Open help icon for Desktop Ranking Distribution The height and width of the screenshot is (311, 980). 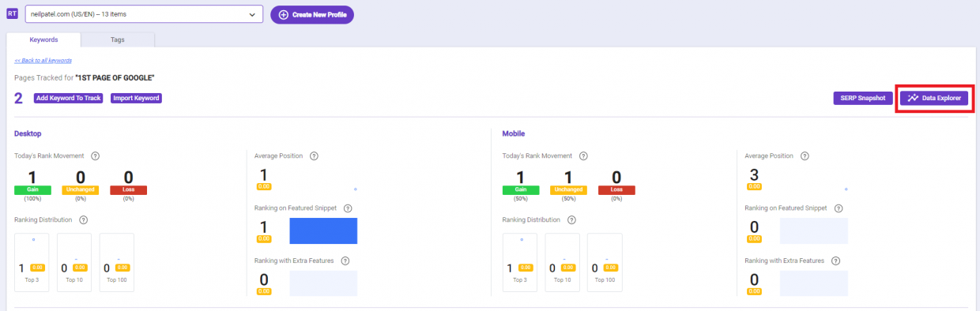pos(83,219)
